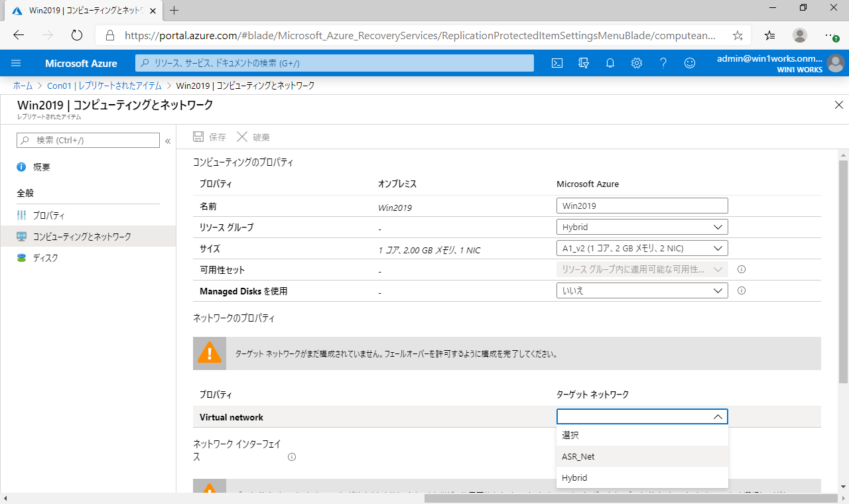Expand the サイズ A1_v2 dropdown
849x504 pixels.
[x=642, y=248]
